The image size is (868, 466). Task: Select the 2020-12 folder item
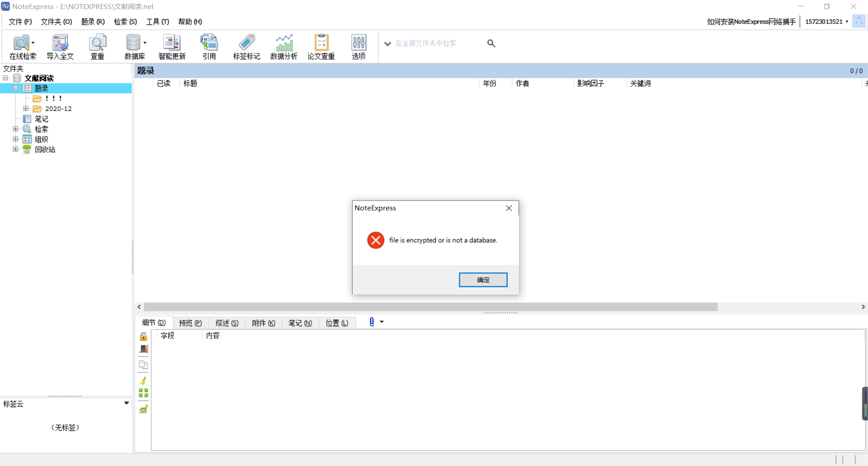tap(58, 109)
